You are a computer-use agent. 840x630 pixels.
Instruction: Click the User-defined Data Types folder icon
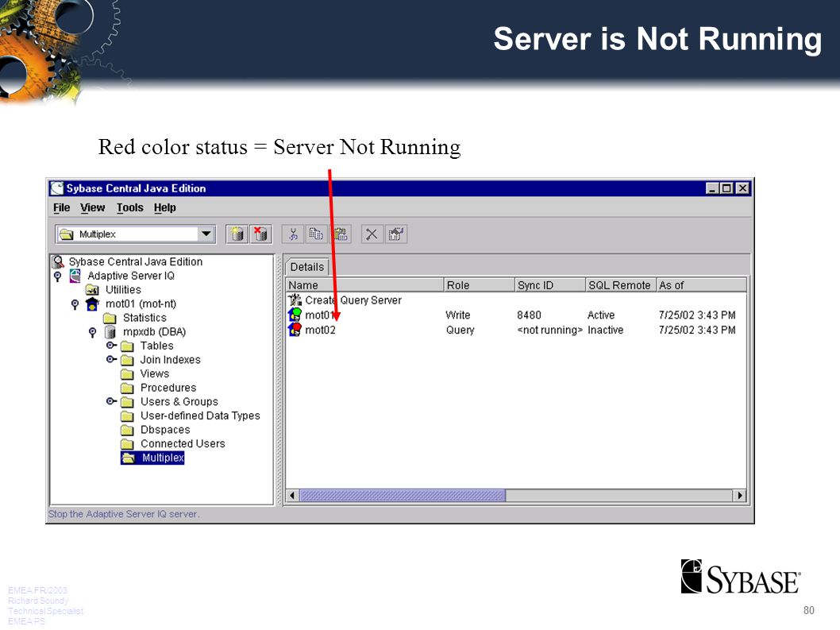[127, 416]
